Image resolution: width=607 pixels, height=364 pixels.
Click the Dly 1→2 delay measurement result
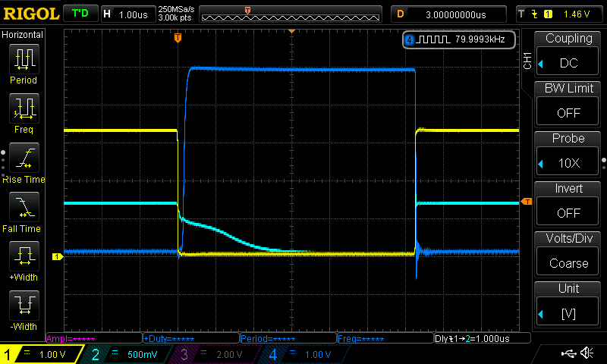pyautogui.click(x=482, y=338)
